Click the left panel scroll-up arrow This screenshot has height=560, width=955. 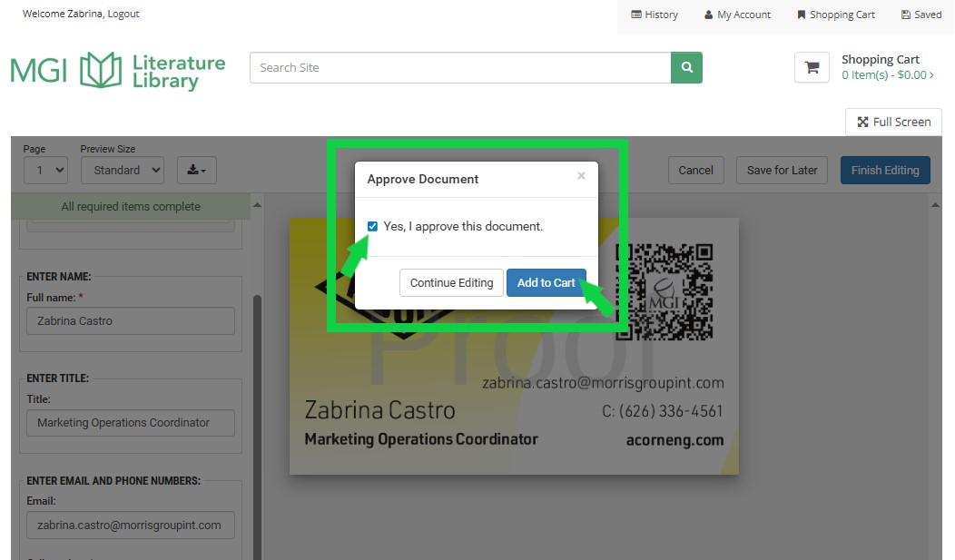pos(257,205)
